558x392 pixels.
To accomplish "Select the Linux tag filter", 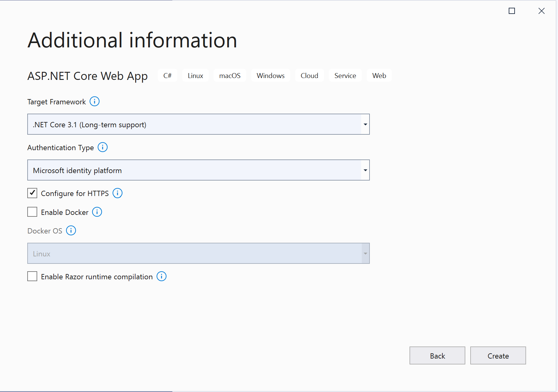I will point(195,75).
